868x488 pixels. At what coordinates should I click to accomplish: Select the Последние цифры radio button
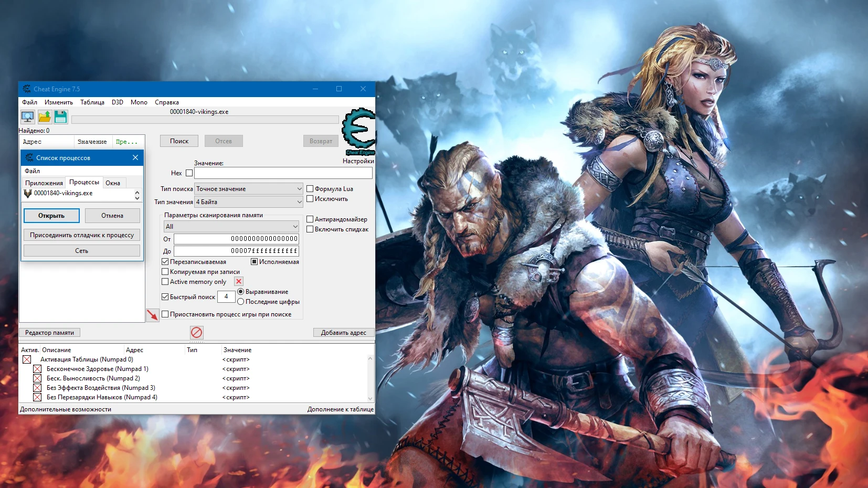point(241,302)
